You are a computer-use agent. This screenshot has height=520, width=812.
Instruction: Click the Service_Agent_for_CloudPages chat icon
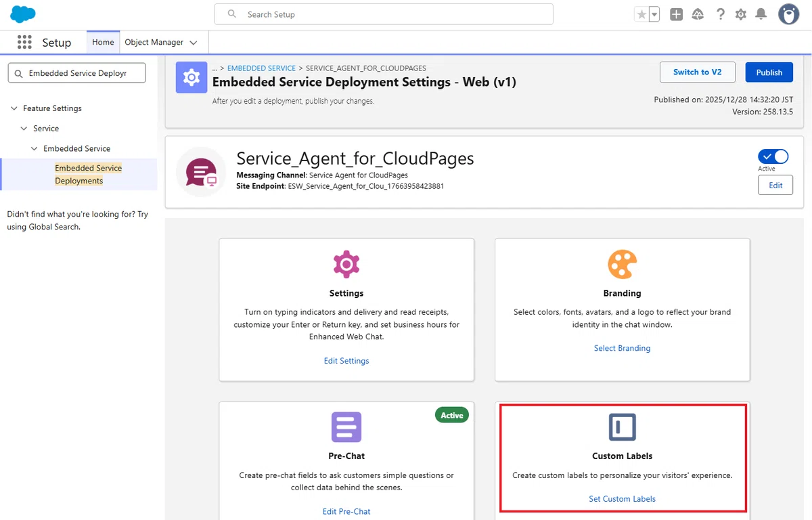coord(201,172)
